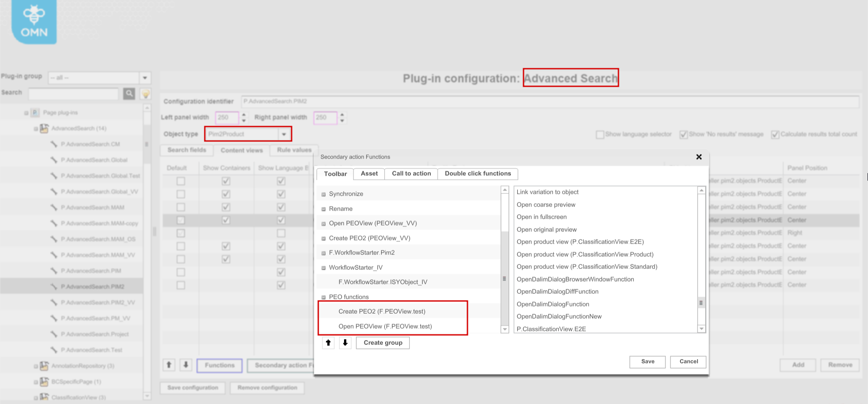Click Cancel in the dialog
This screenshot has width=868, height=404.
click(689, 362)
